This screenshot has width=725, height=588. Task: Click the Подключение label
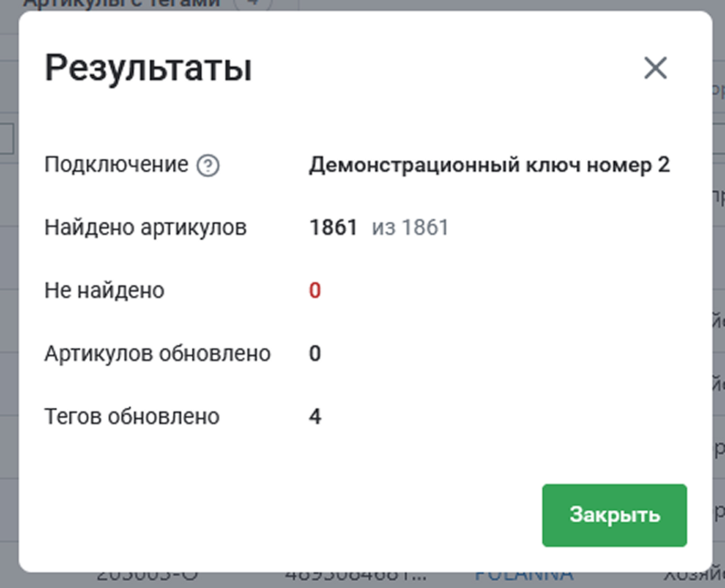pos(116,165)
